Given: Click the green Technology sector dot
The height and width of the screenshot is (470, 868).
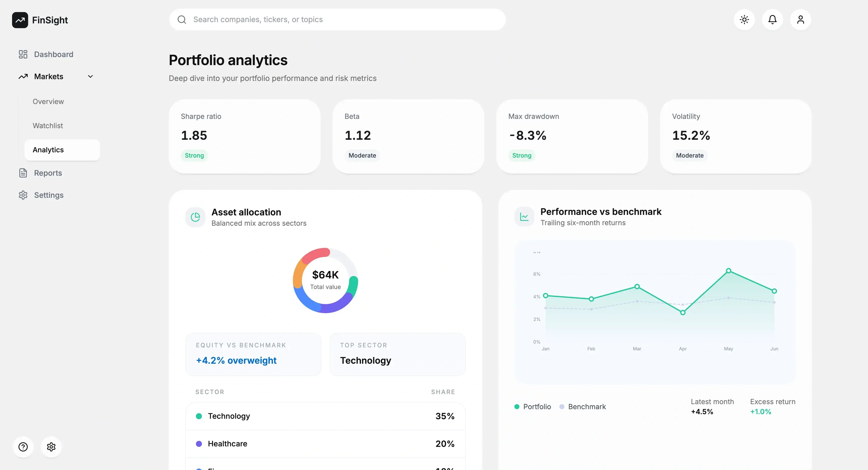Looking at the screenshot, I should (x=199, y=416).
